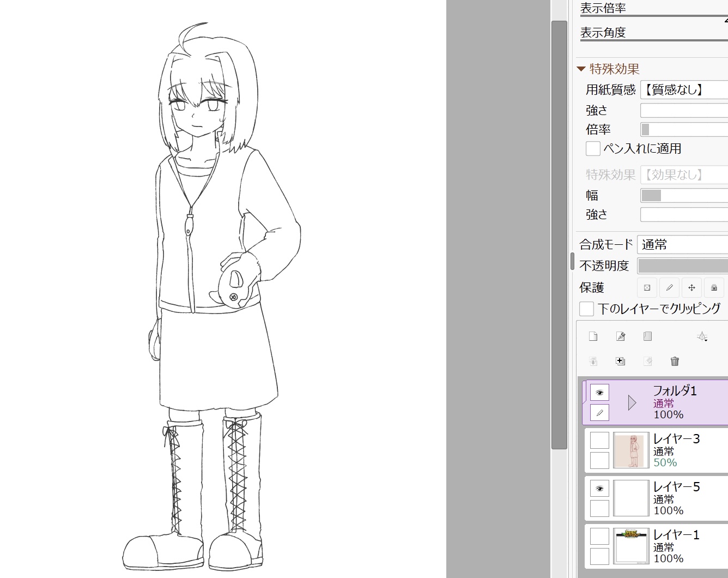
Task: Click the add selection layer icon
Action: [x=620, y=361]
